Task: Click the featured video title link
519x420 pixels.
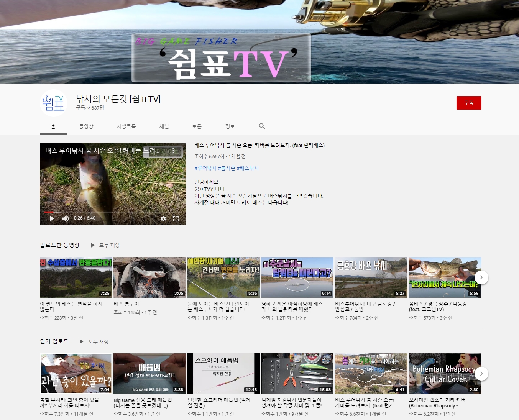Action: tap(259, 145)
